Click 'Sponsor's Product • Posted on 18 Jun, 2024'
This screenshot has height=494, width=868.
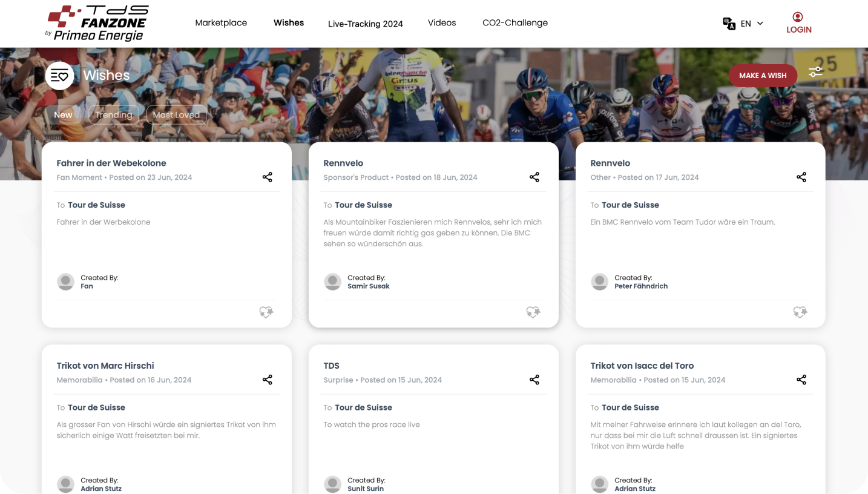(x=400, y=177)
